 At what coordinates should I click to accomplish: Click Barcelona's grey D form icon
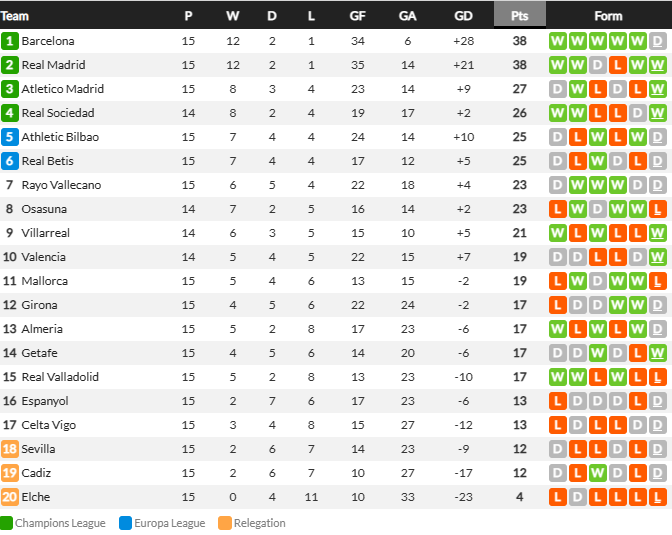[x=657, y=41]
